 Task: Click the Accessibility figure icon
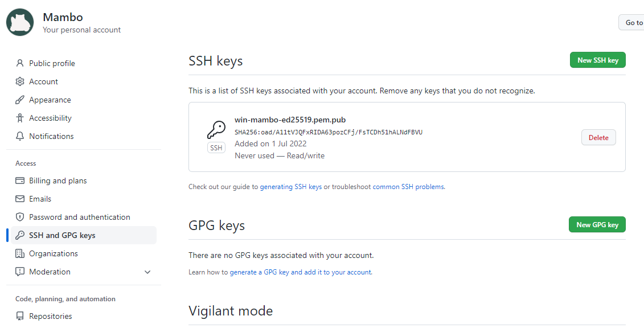20,118
